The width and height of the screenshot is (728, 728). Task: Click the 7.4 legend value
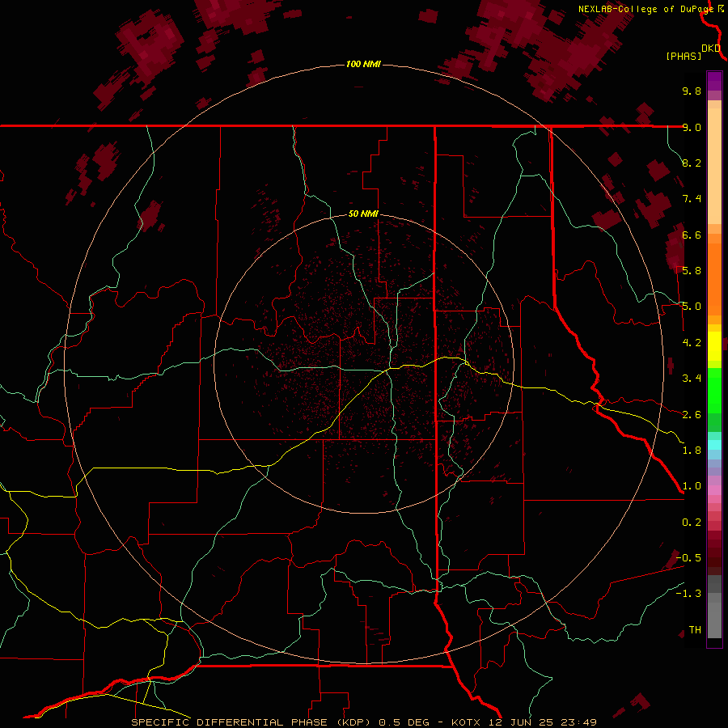click(x=692, y=199)
